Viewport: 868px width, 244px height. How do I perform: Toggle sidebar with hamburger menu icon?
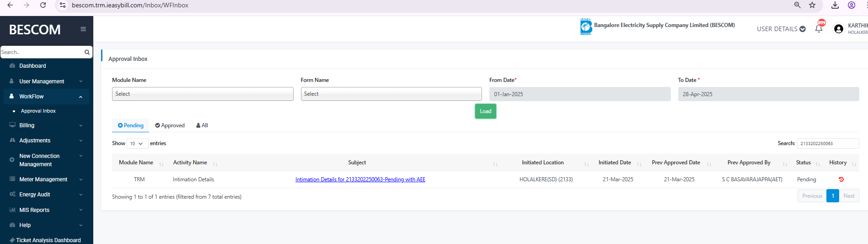[83, 29]
